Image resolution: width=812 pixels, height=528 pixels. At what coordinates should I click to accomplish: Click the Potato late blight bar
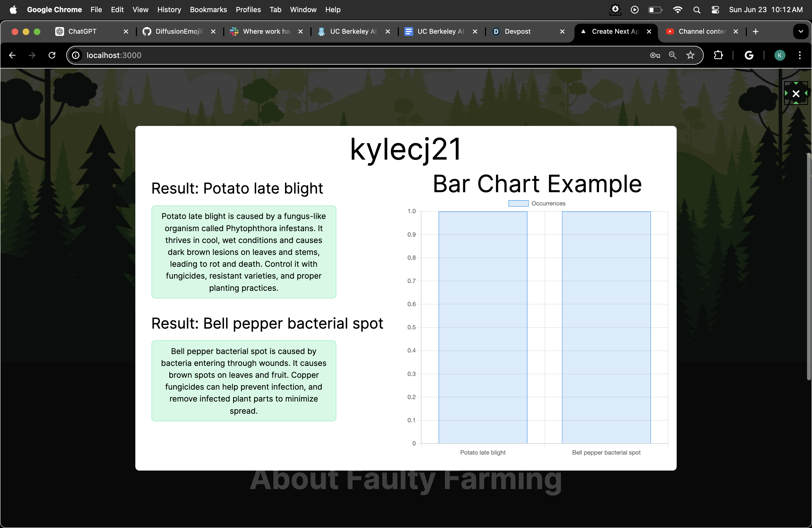483,328
